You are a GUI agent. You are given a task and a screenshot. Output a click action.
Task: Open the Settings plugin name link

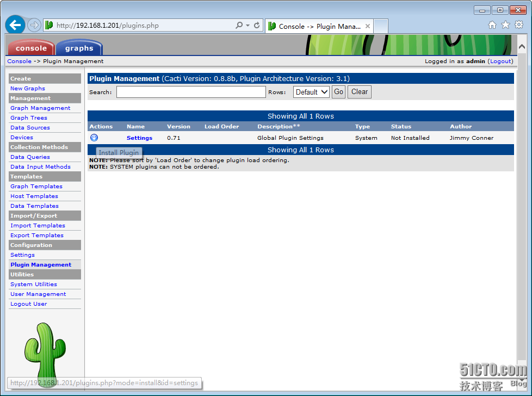point(139,138)
